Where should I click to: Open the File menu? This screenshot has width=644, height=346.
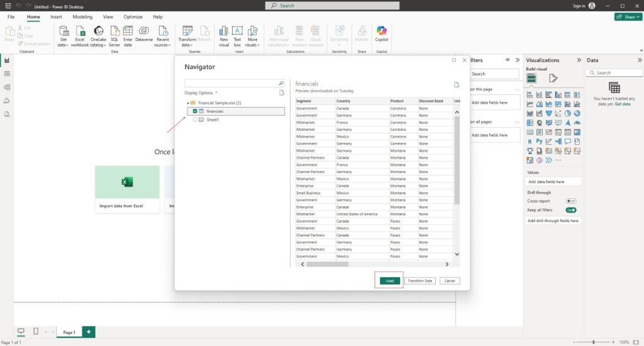click(11, 17)
